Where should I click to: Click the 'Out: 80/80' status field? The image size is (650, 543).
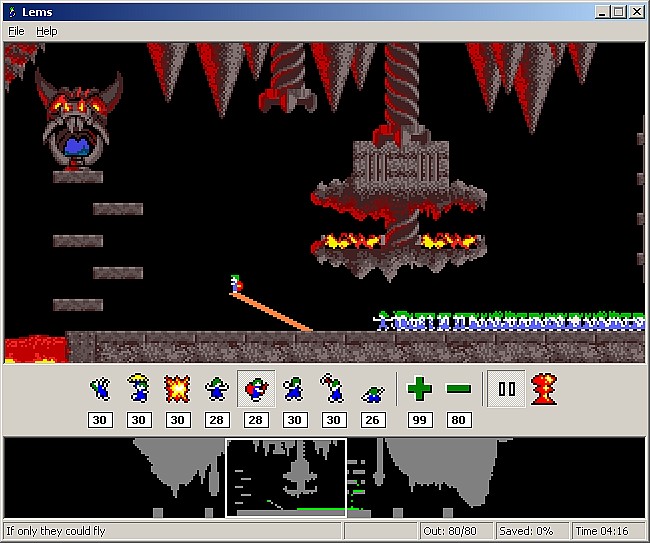pyautogui.click(x=455, y=531)
